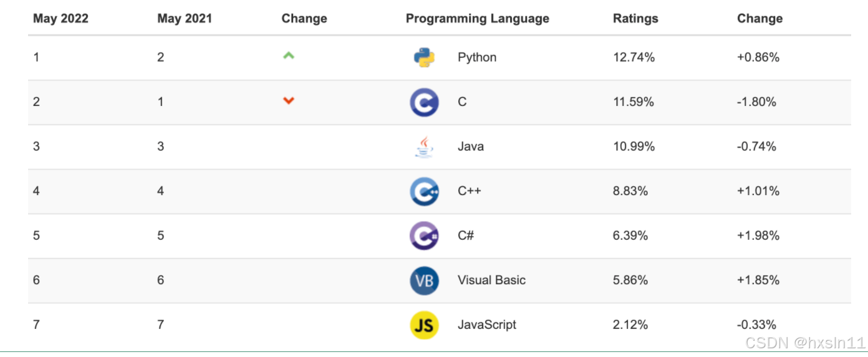Click Python's May 2022 rank 1

pyautogui.click(x=36, y=57)
